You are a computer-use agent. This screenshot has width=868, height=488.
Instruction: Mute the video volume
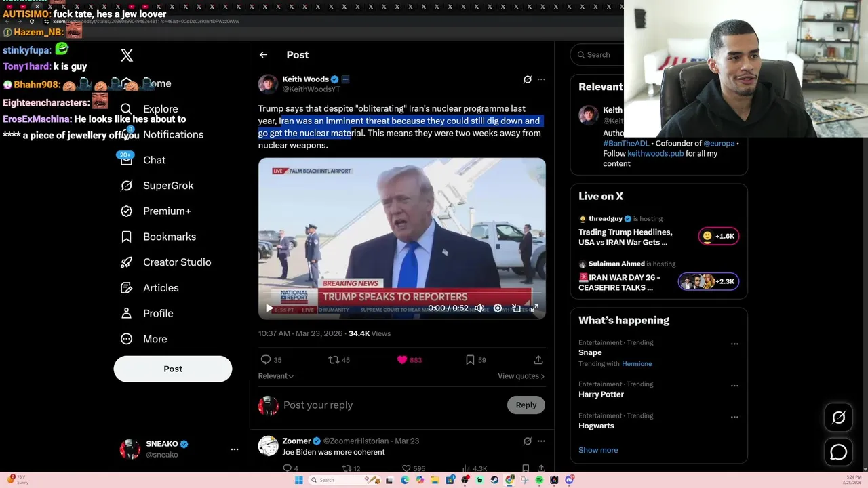click(x=479, y=308)
